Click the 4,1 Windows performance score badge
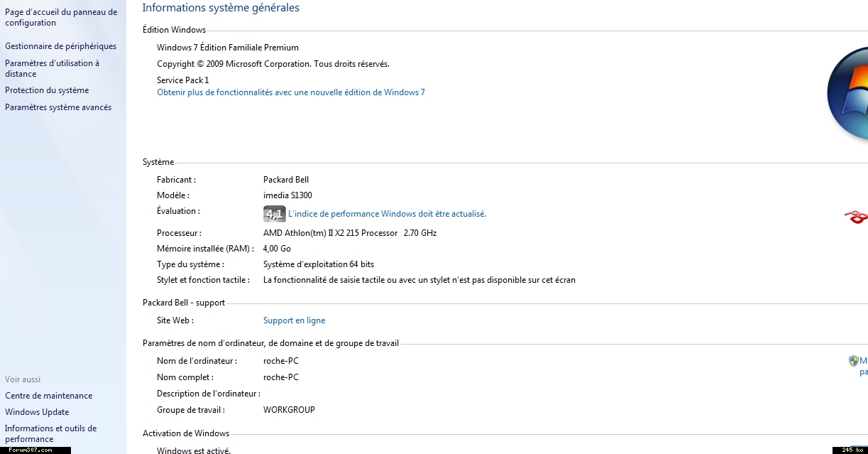Image resolution: width=868 pixels, height=454 pixels. click(274, 213)
